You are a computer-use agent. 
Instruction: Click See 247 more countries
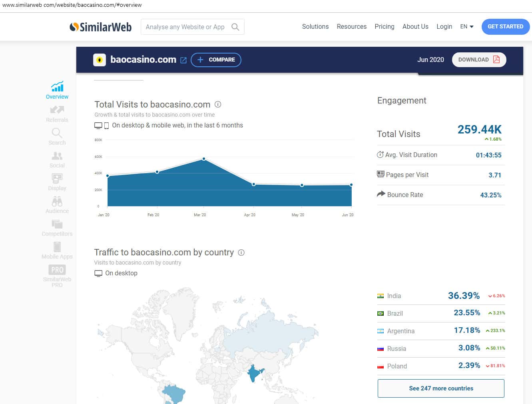click(x=441, y=388)
